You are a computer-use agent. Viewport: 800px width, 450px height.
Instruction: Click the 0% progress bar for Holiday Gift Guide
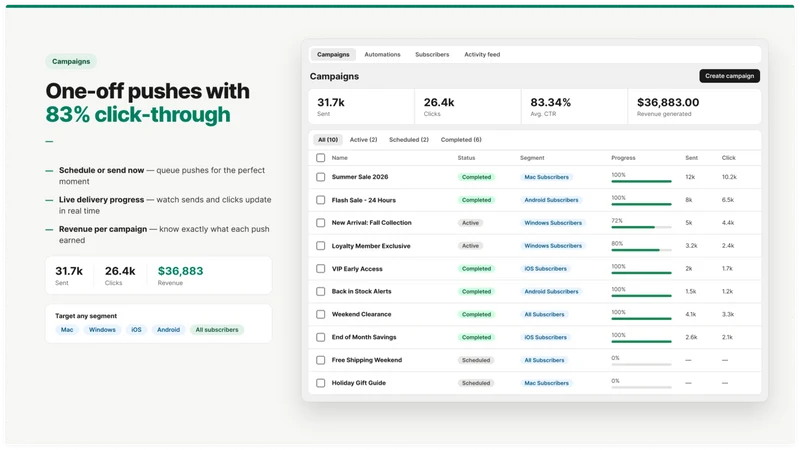click(x=641, y=387)
